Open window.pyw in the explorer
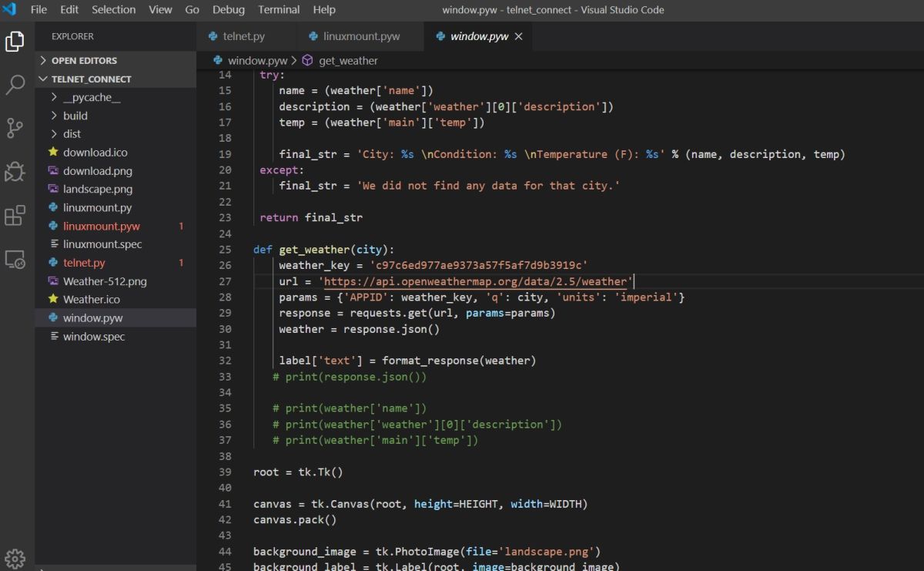This screenshot has height=571, width=924. (x=115, y=317)
